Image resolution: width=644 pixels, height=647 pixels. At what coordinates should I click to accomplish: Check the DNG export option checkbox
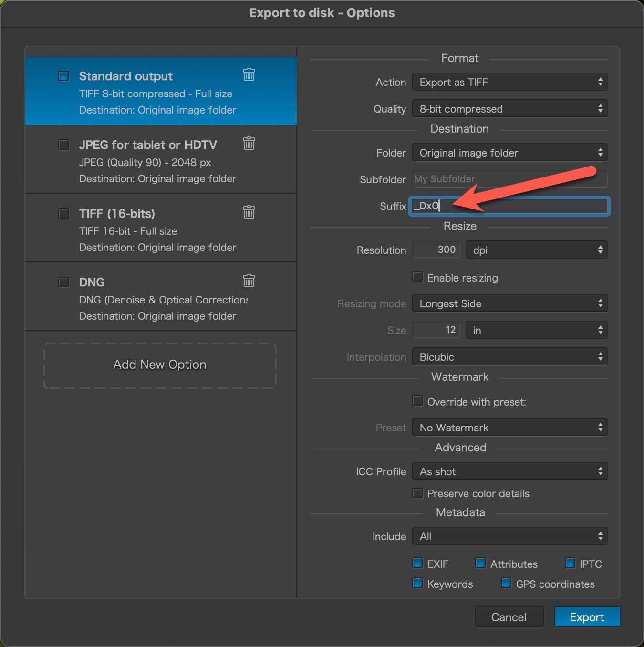tap(63, 282)
